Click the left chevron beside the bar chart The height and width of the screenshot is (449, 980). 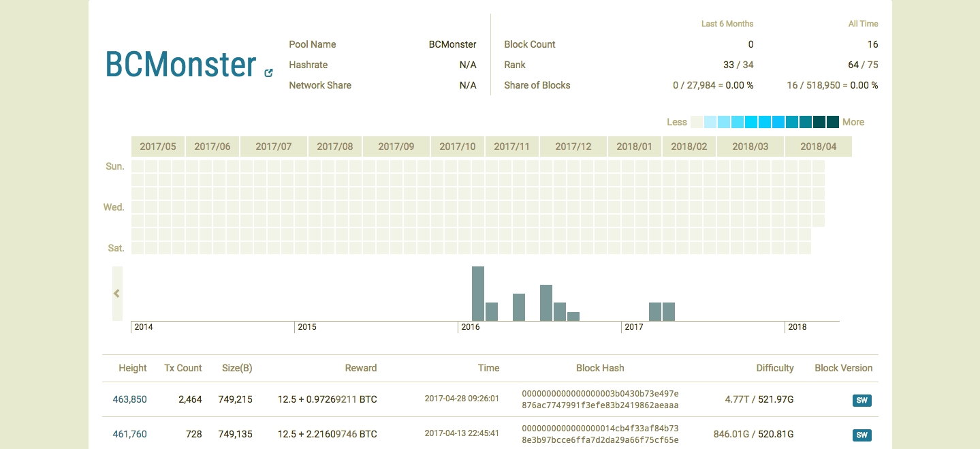(x=117, y=294)
